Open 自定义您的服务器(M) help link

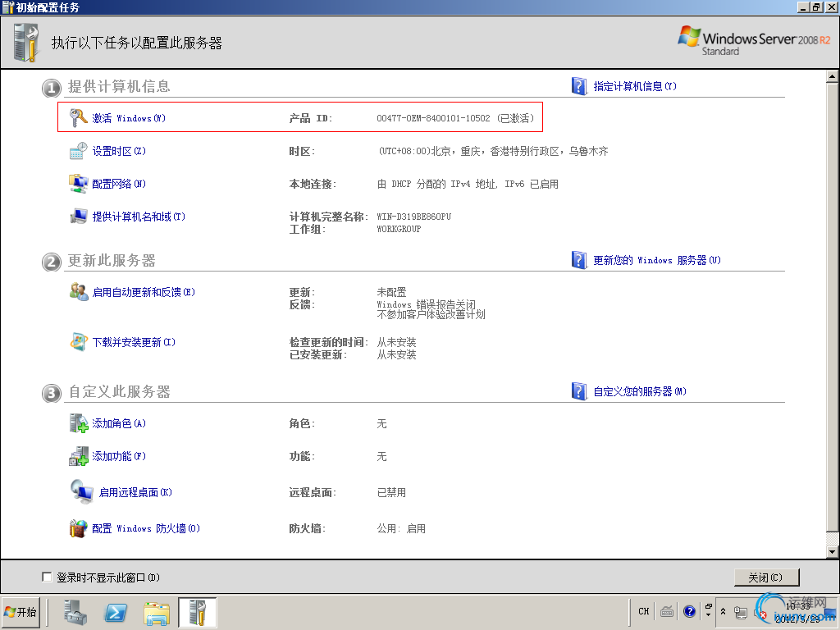[640, 391]
